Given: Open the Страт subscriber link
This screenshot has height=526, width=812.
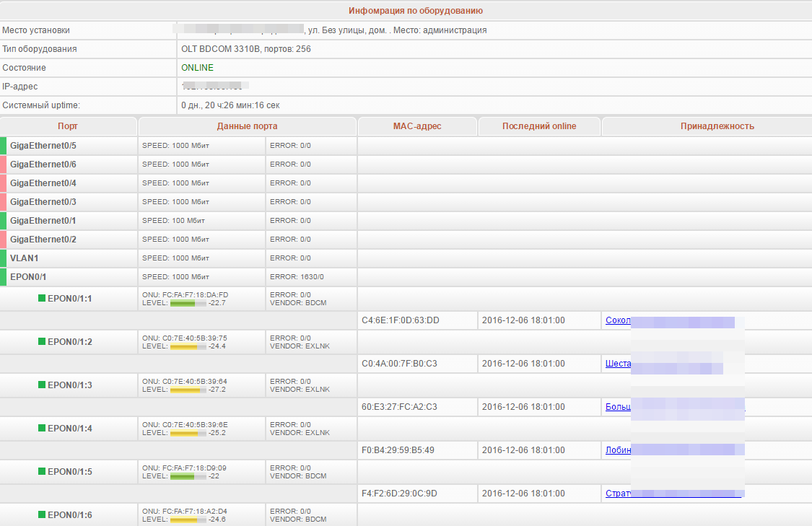Looking at the screenshot, I should pos(619,494).
